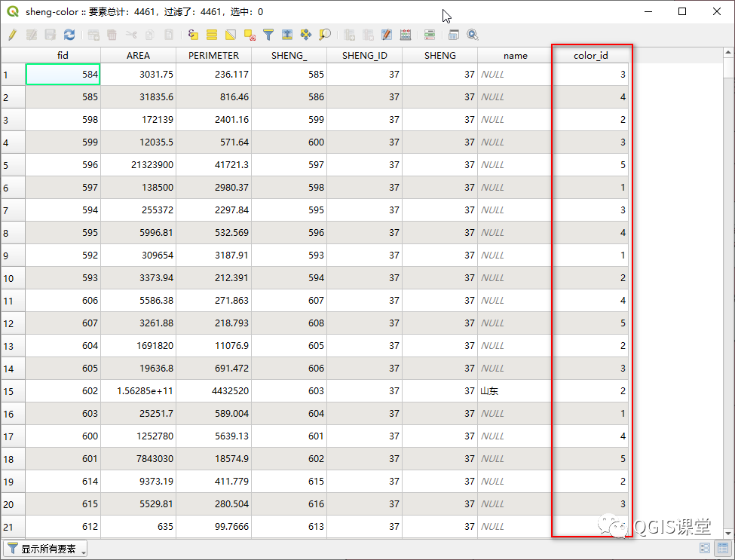This screenshot has height=560, width=735.
Task: Click PERIMETER cell 99.7666
Action: [214, 527]
